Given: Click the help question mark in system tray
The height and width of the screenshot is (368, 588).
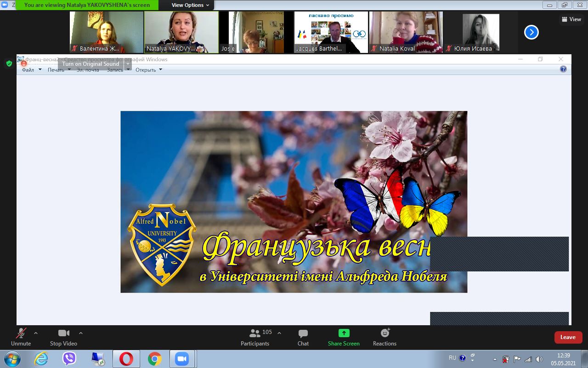Looking at the screenshot, I should (463, 357).
